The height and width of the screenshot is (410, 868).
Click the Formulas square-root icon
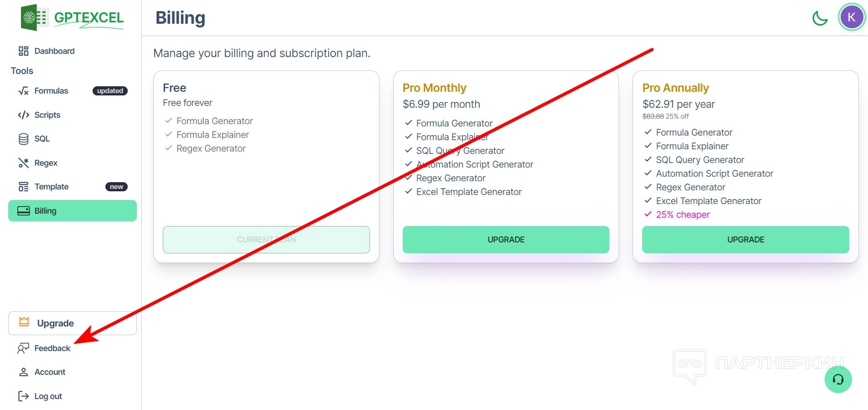(23, 91)
